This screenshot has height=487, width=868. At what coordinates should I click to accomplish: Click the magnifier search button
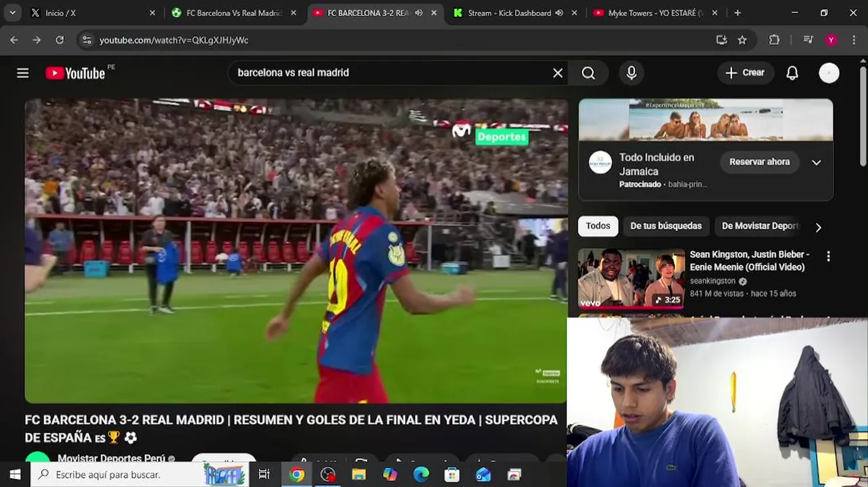click(x=588, y=73)
